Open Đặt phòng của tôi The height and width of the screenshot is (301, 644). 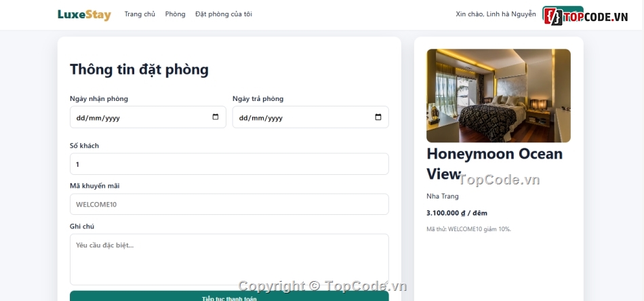point(224,14)
